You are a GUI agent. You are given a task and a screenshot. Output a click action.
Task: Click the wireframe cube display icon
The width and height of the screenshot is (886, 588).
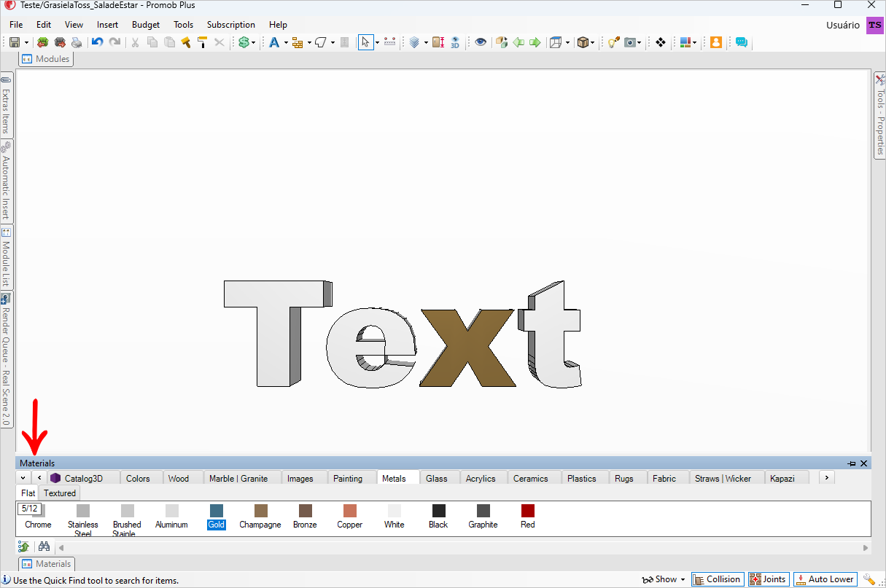pyautogui.click(x=556, y=42)
